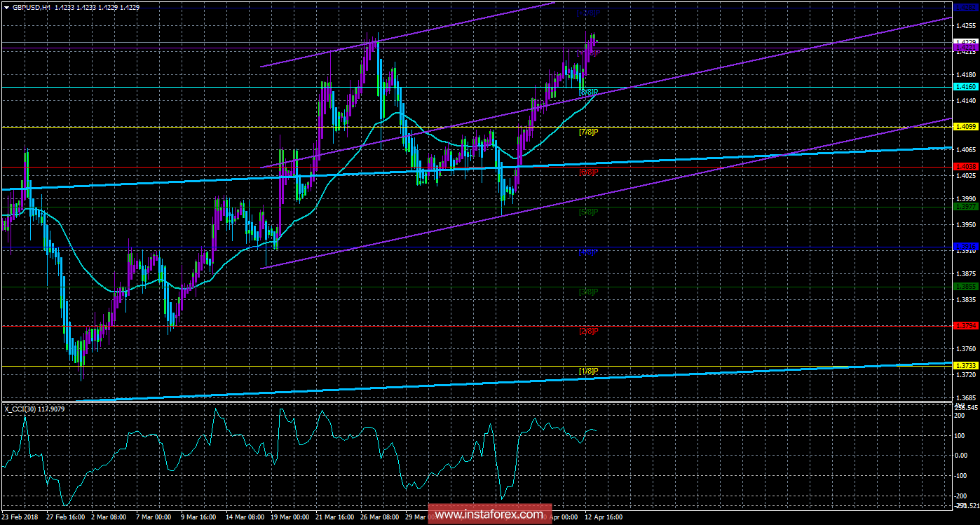Click the 1.3950 price axis value

coord(965,224)
